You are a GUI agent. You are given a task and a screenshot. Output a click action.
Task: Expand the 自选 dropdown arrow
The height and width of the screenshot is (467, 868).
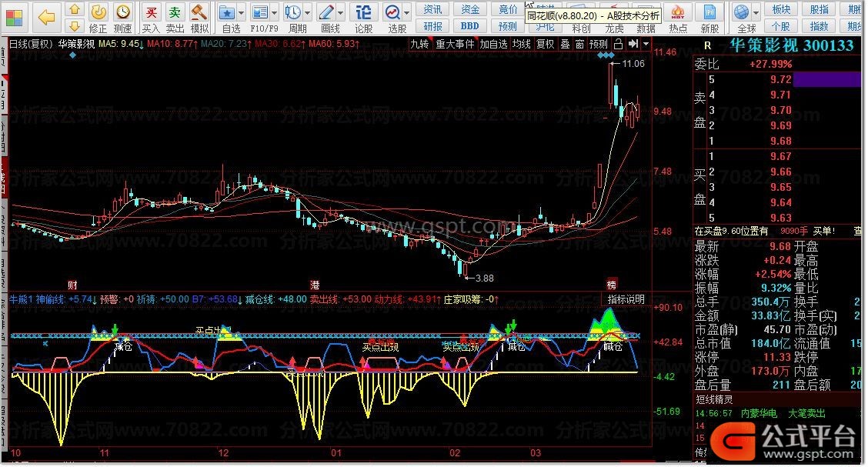(242, 13)
